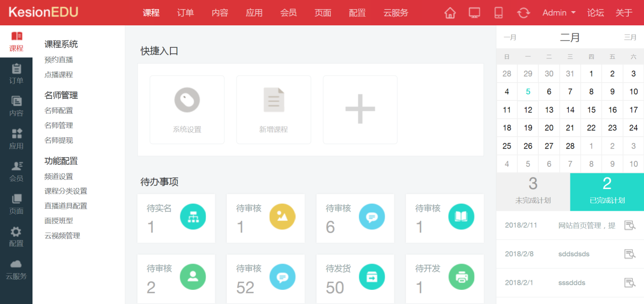Switch to 未完成计划 tab
Viewport: 644px width, 304px height.
tap(533, 192)
